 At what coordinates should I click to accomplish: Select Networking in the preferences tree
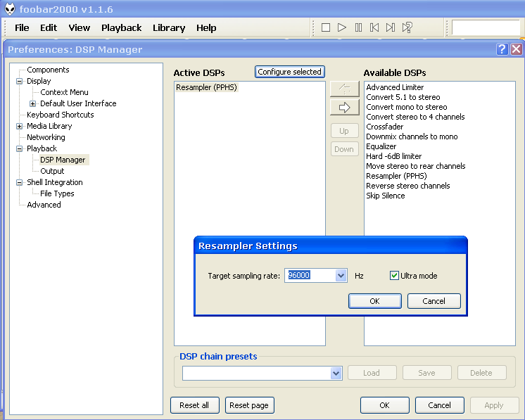pos(46,137)
